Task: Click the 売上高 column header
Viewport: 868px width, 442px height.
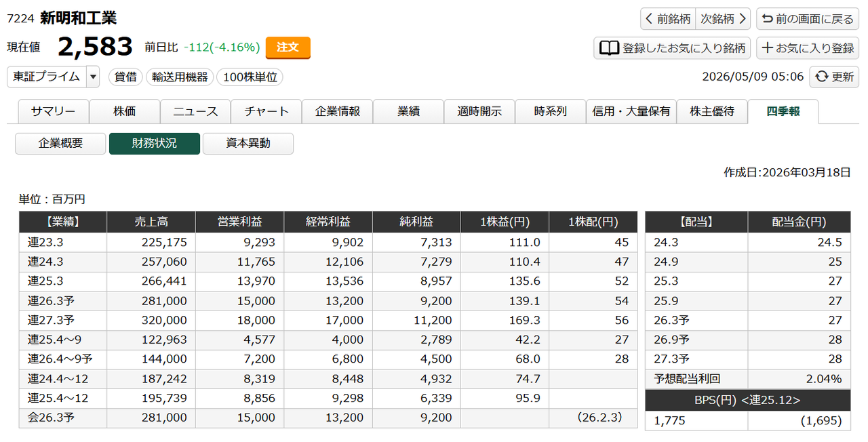Action: (x=151, y=222)
